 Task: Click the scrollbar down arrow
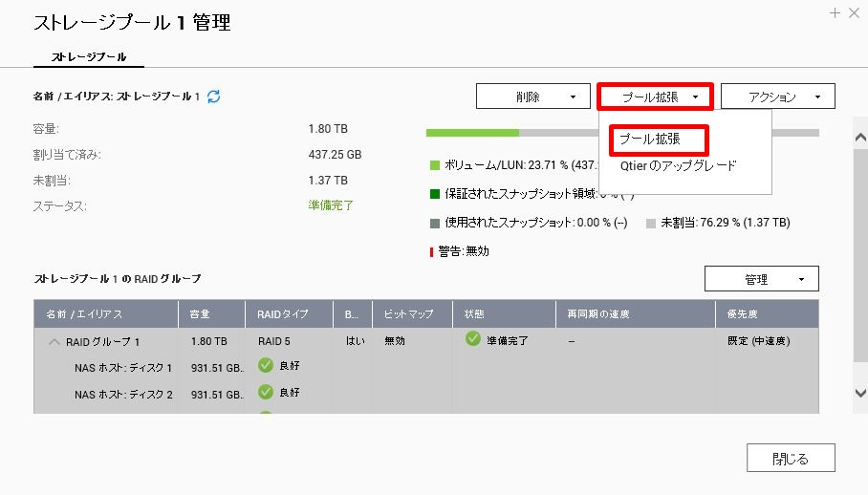(859, 393)
